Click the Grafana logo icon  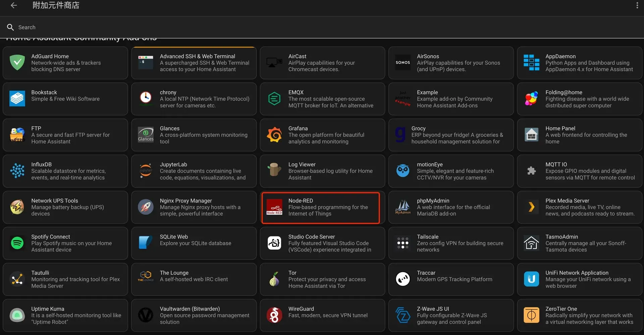click(x=274, y=135)
